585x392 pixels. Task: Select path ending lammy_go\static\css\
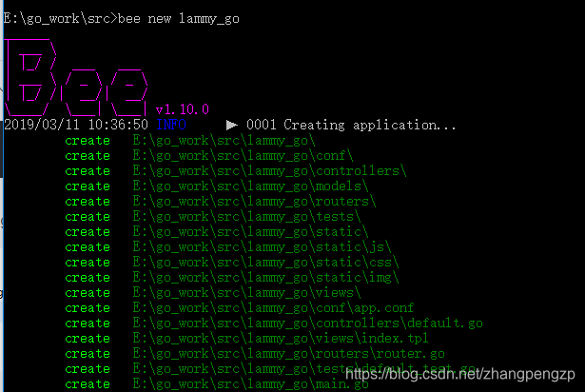(x=266, y=263)
